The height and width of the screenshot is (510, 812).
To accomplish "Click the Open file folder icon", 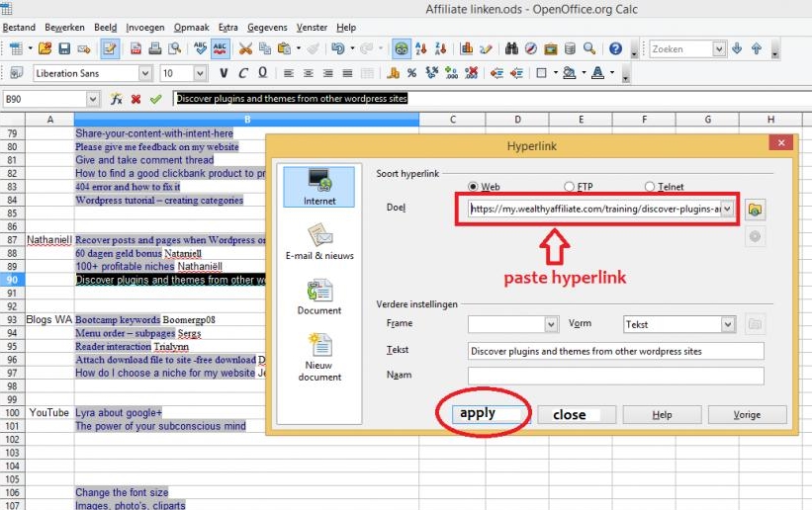I will pyautogui.click(x=45, y=48).
